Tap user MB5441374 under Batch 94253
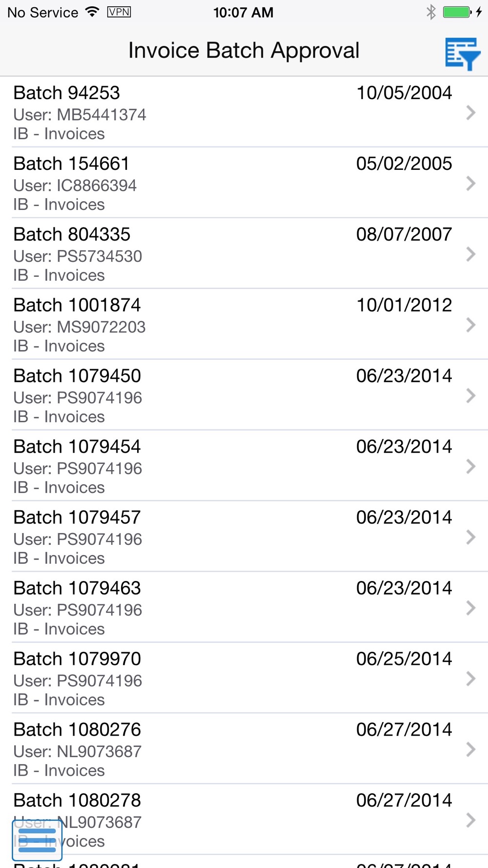488x868 pixels. coord(80,115)
